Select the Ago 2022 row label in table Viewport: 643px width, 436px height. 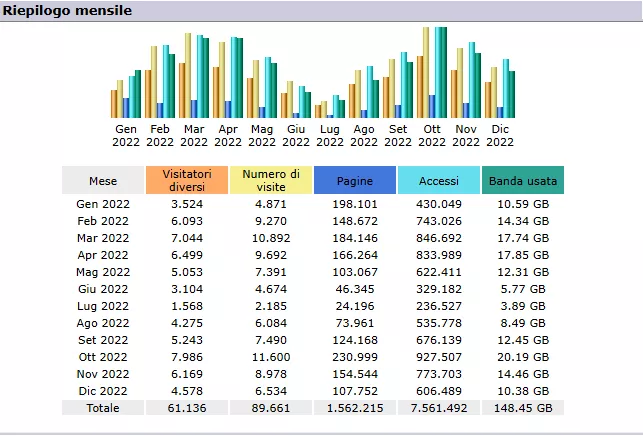(x=103, y=323)
